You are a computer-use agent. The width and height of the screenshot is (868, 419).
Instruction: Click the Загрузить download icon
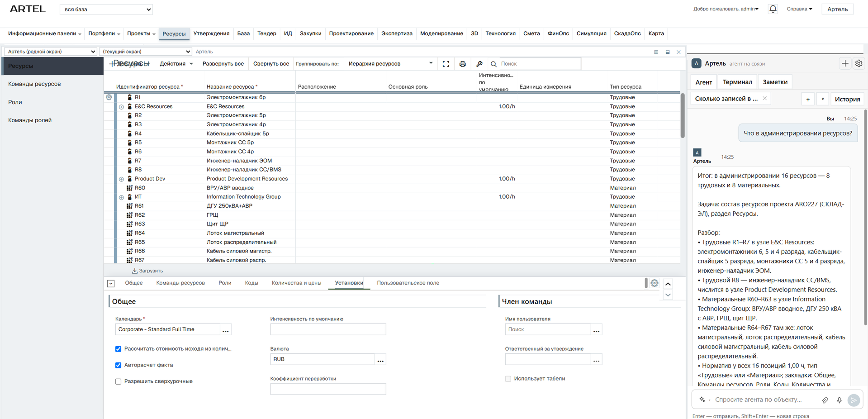coord(134,271)
